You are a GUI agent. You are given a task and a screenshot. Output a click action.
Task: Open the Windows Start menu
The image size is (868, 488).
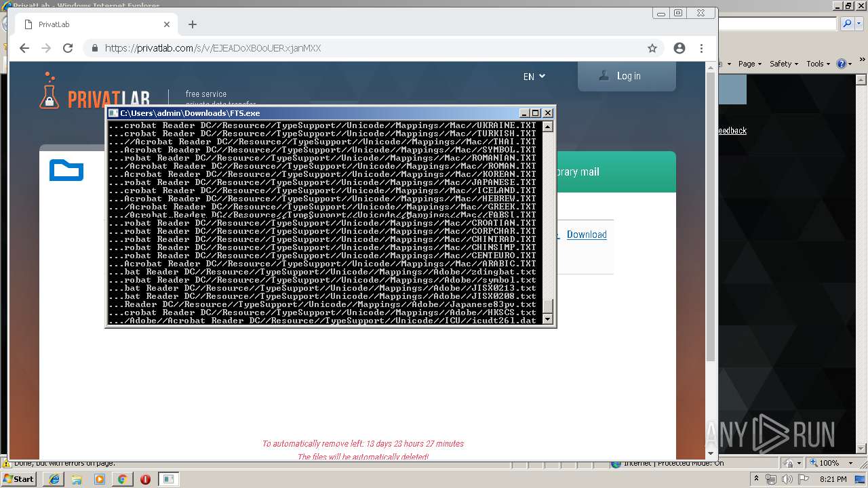click(19, 479)
